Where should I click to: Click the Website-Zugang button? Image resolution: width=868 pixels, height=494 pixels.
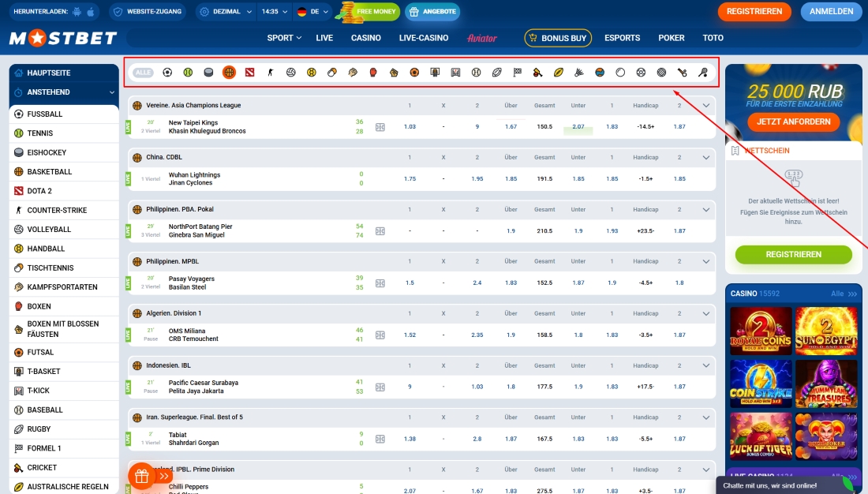click(x=148, y=12)
